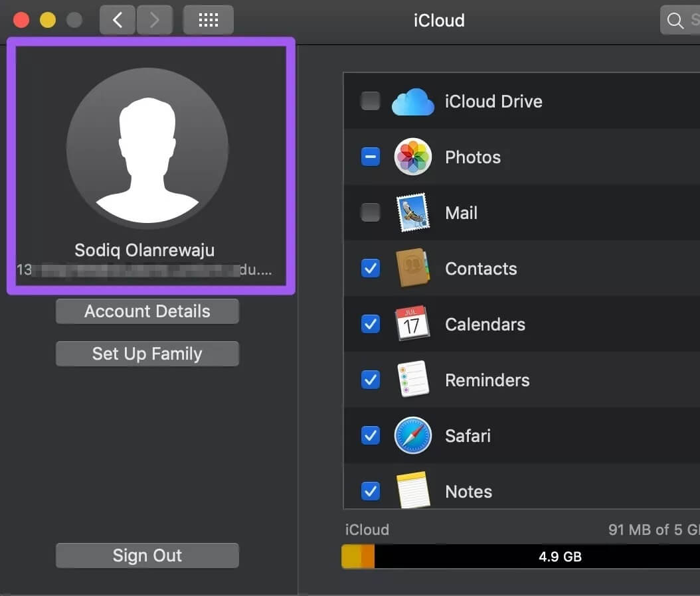Click the Calendars label text
Image resolution: width=700 pixels, height=596 pixels.
click(485, 325)
